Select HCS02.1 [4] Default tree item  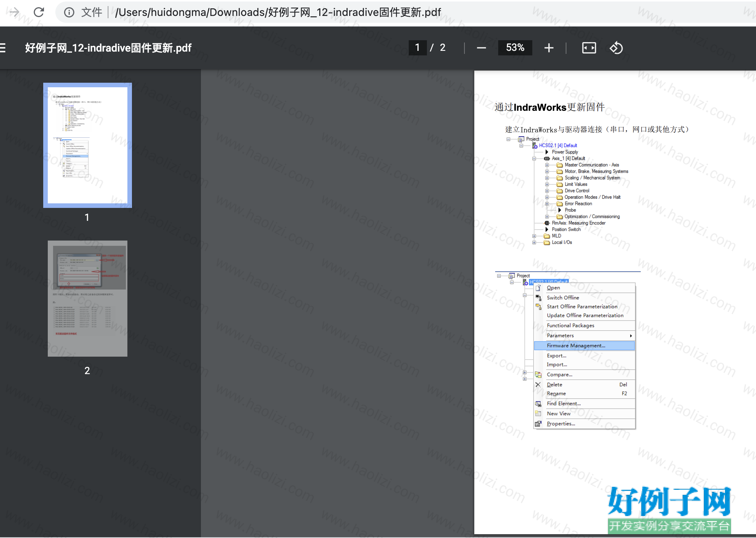click(x=558, y=146)
